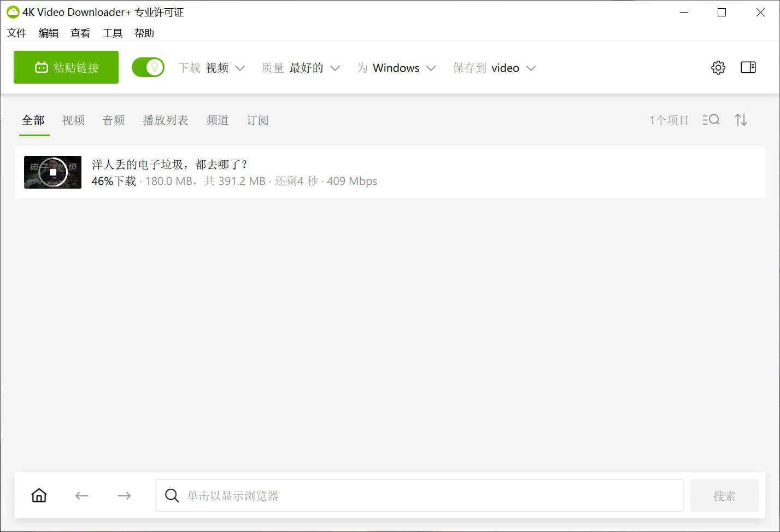780x532 pixels.
Task: Click the sort order arrows icon
Action: (x=741, y=120)
